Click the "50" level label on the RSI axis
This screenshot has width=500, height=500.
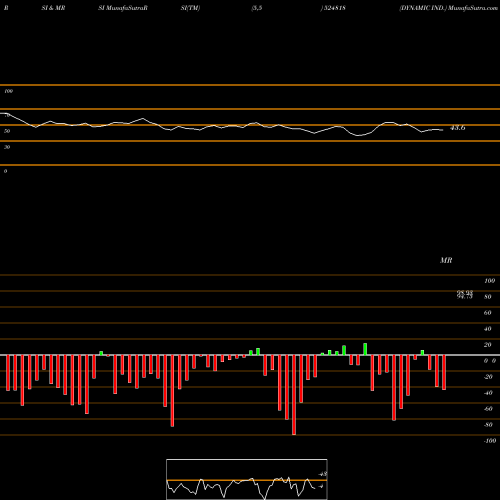[7, 131]
